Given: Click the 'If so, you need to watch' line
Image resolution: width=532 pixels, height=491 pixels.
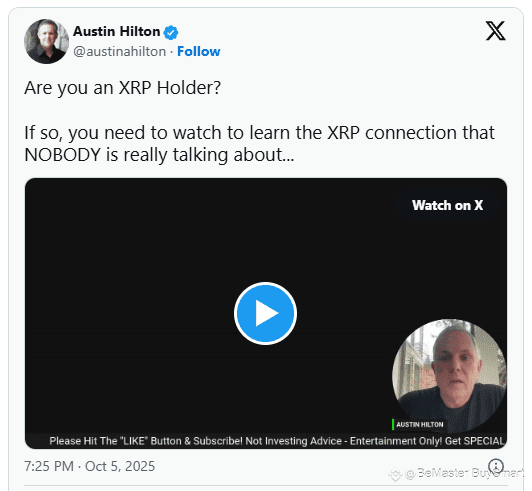Looking at the screenshot, I should 259,133.
